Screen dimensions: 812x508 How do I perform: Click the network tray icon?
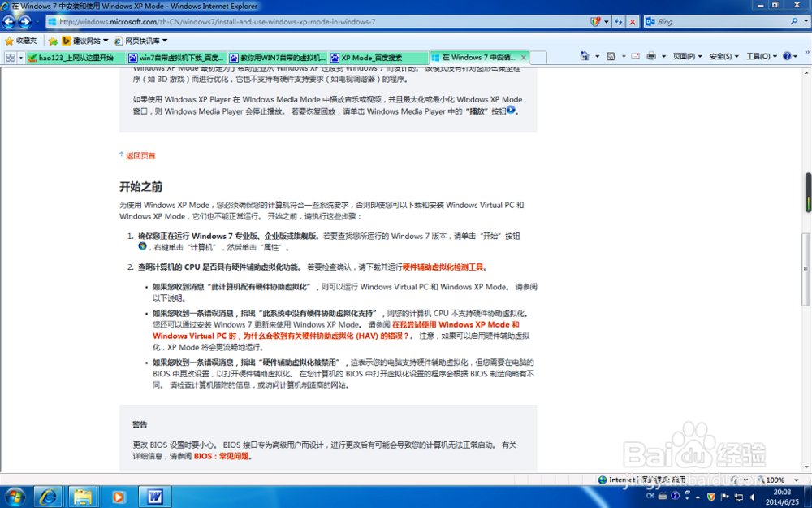pos(738,497)
